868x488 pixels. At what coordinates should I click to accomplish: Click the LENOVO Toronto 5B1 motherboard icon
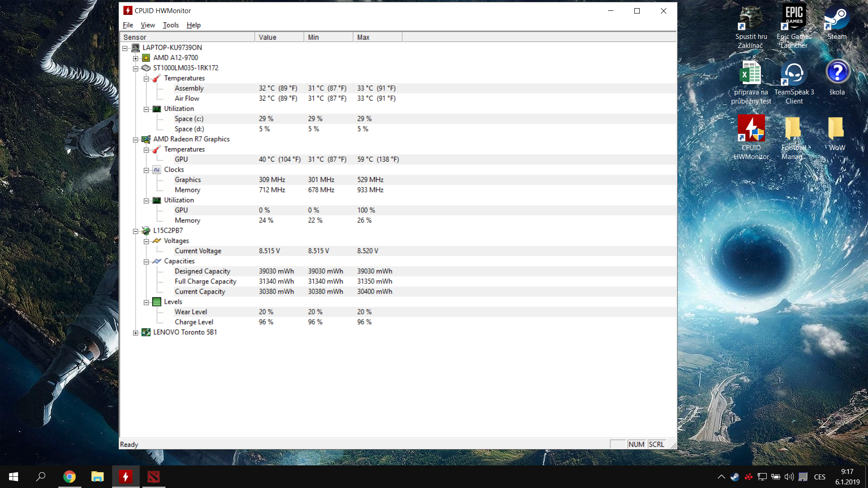[146, 333]
